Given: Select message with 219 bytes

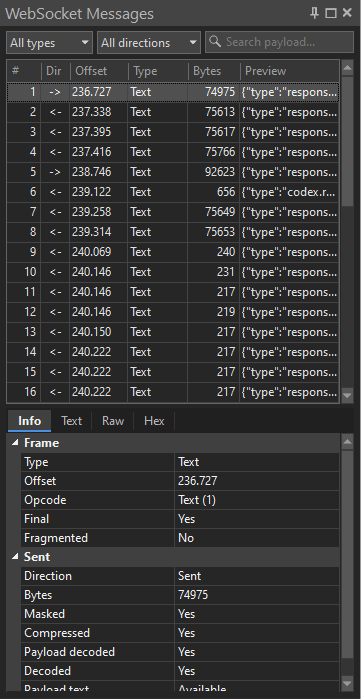Looking at the screenshot, I should (x=173, y=312).
